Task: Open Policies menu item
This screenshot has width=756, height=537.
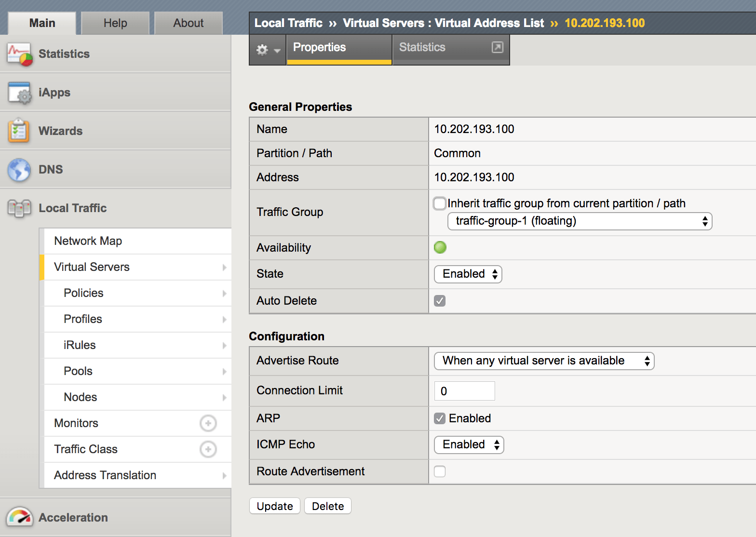Action: click(x=138, y=293)
